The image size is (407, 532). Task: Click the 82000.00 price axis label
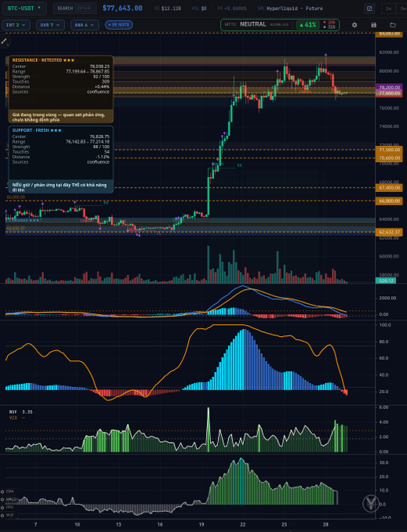[x=389, y=52]
